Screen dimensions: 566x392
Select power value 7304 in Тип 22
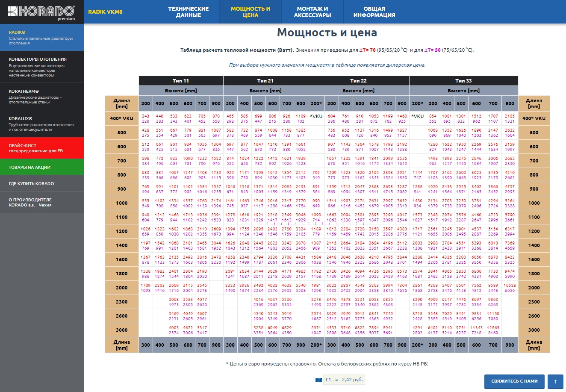(402, 286)
